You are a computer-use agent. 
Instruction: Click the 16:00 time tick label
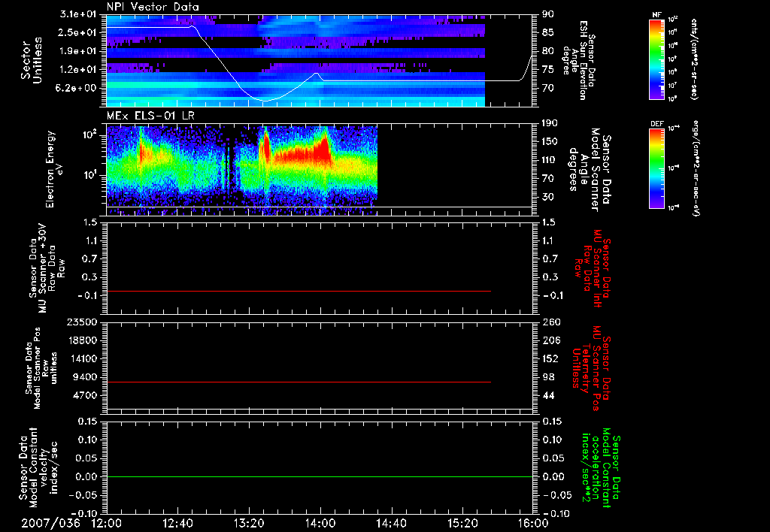[533, 523]
